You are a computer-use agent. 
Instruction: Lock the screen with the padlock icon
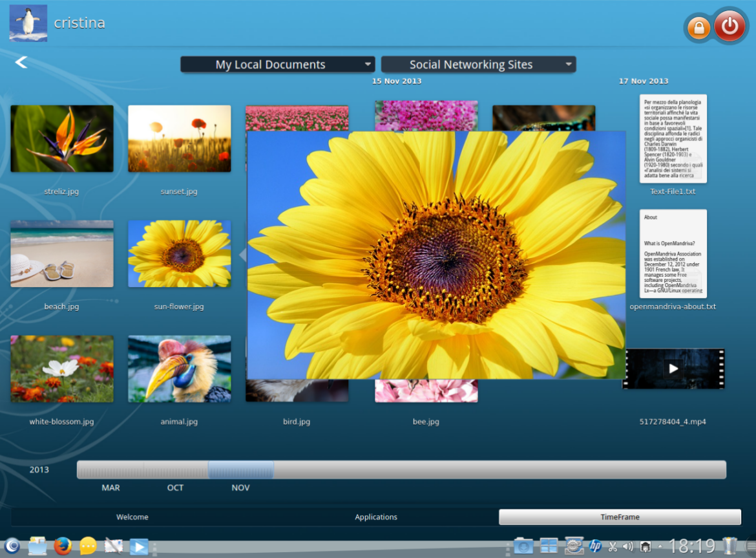698,28
